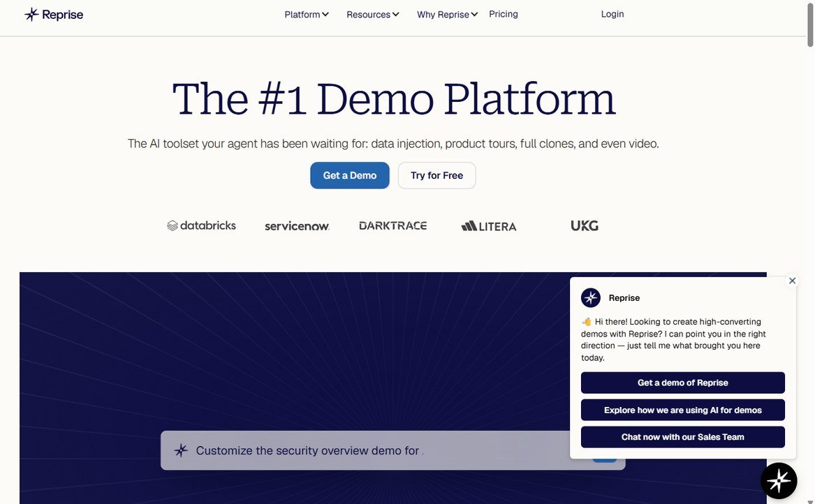Open the Platform dropdown menu
Viewport: 815px width, 504px height.
[306, 15]
